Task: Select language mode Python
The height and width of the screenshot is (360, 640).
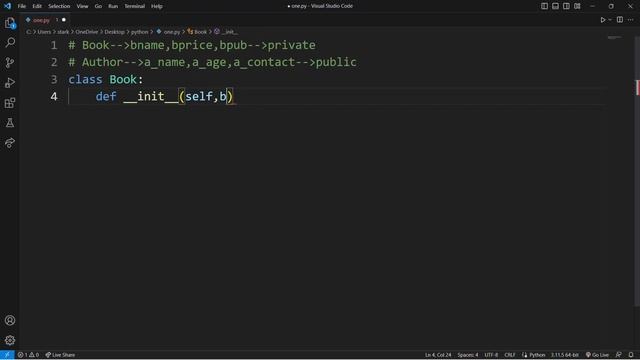Action: (533, 355)
